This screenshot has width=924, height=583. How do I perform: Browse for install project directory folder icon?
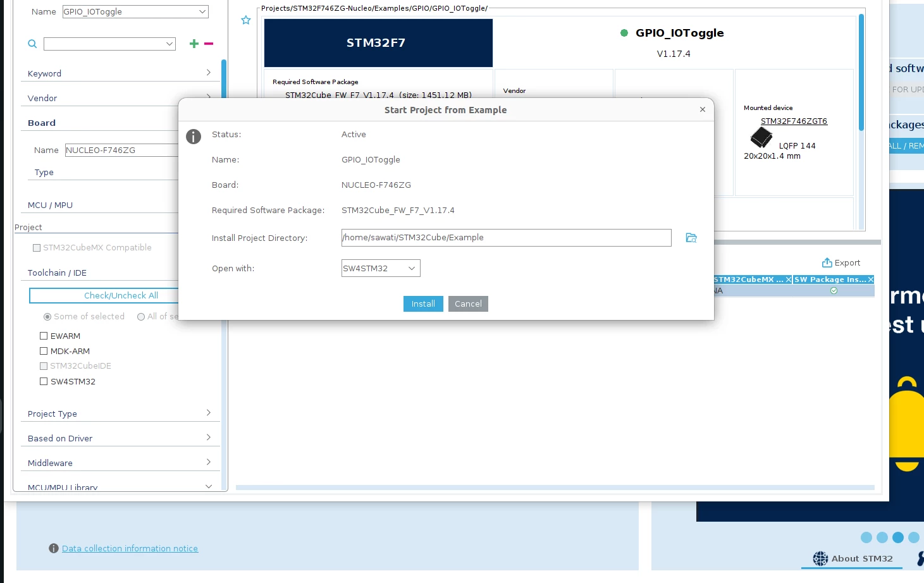point(691,238)
